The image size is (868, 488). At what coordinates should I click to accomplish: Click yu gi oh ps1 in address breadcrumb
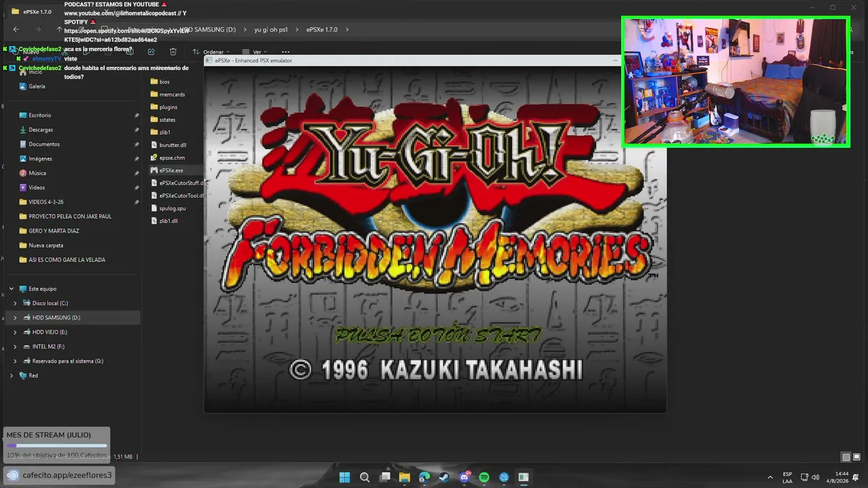(x=271, y=30)
